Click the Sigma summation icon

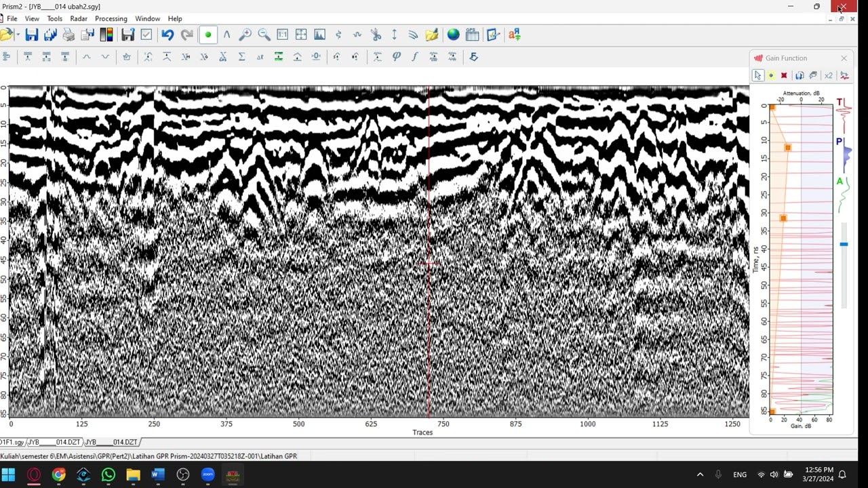coord(241,57)
